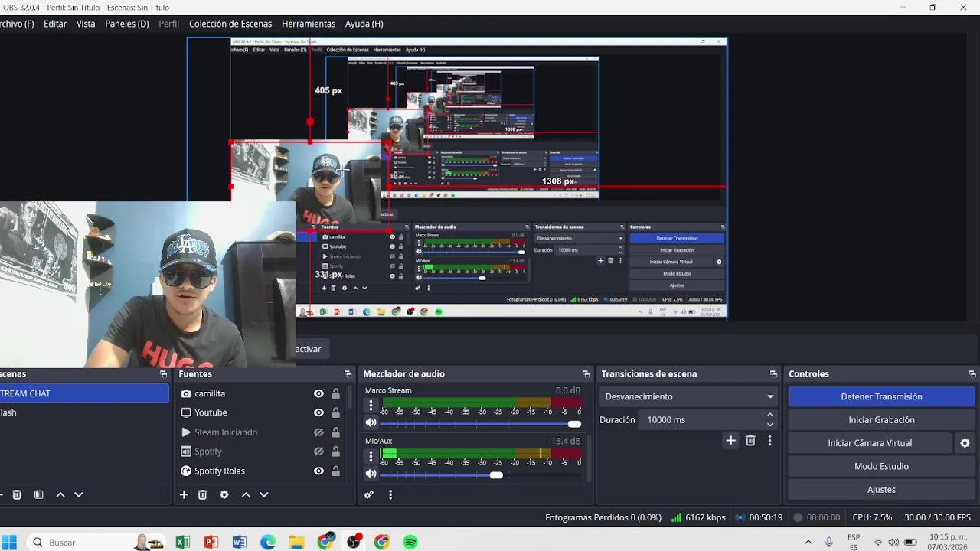Image resolution: width=980 pixels, height=551 pixels.
Task: Open Spotify from the taskbar
Action: (410, 543)
